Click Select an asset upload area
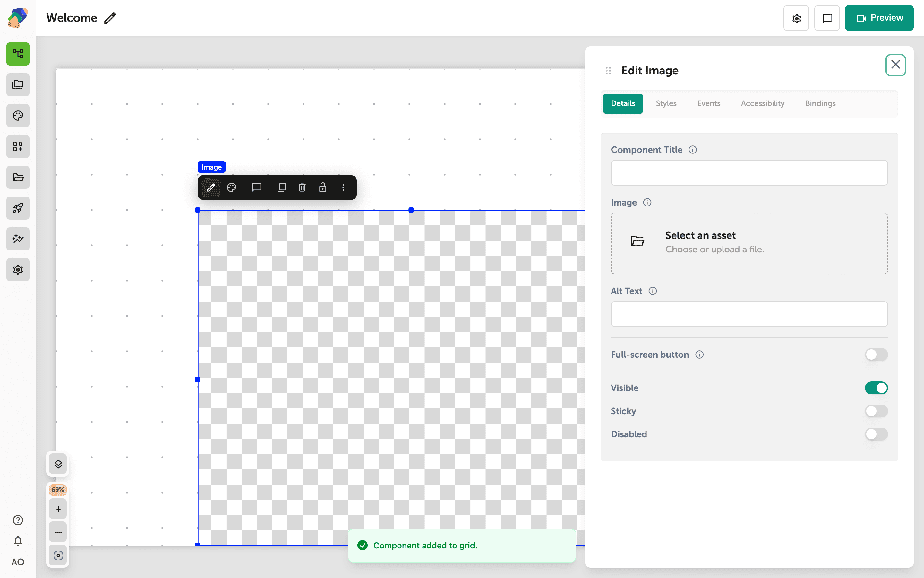Image resolution: width=924 pixels, height=578 pixels. [749, 243]
